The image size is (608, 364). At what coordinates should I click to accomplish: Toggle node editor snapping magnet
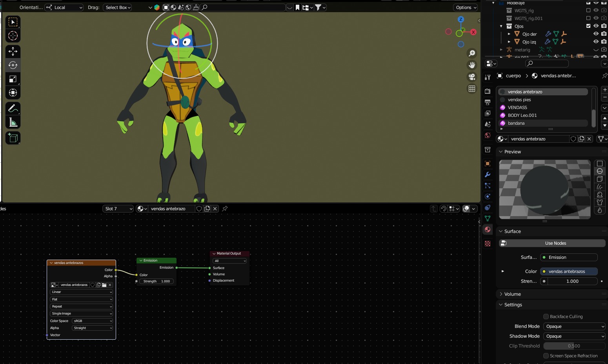(444, 209)
